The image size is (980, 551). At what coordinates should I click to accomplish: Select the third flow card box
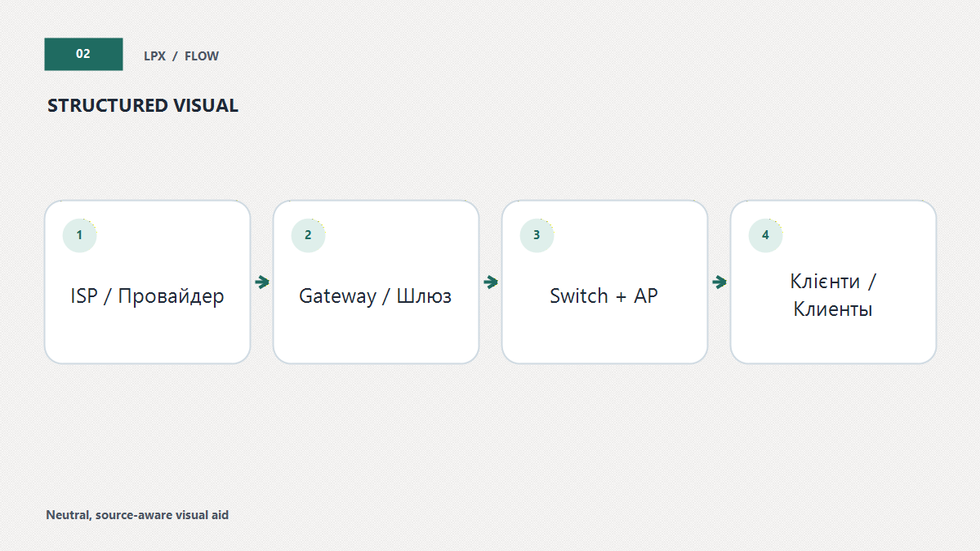604,282
